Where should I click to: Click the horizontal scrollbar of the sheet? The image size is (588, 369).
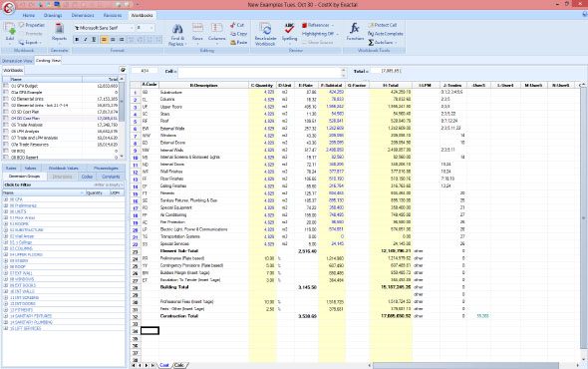coord(465,365)
